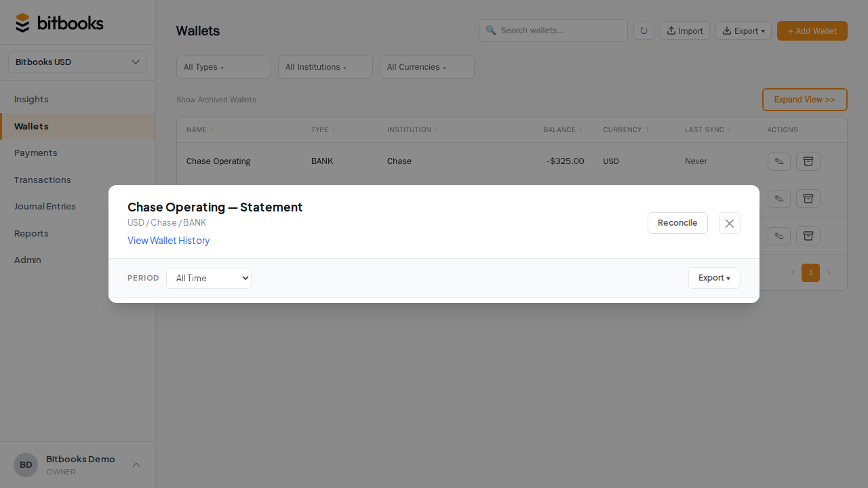Open the All Currencies filter
The image size is (868, 488).
pyautogui.click(x=427, y=67)
